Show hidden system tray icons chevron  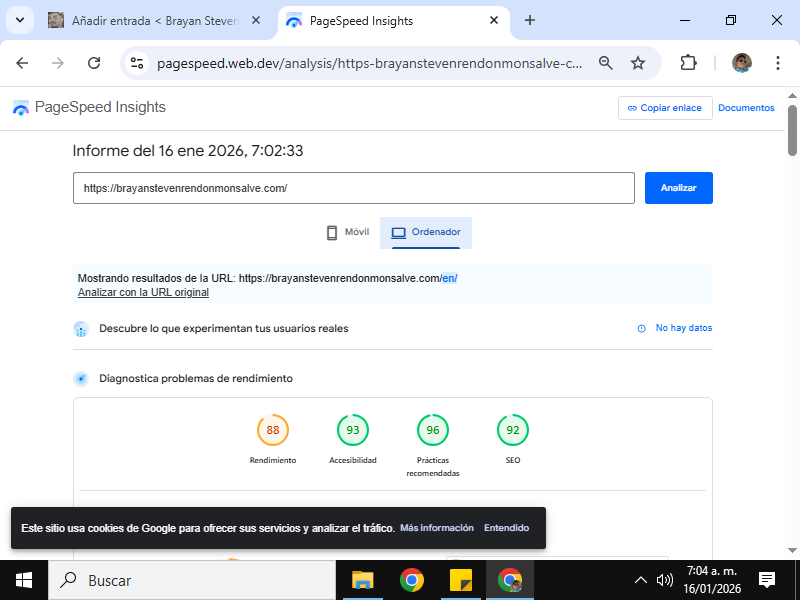click(641, 580)
